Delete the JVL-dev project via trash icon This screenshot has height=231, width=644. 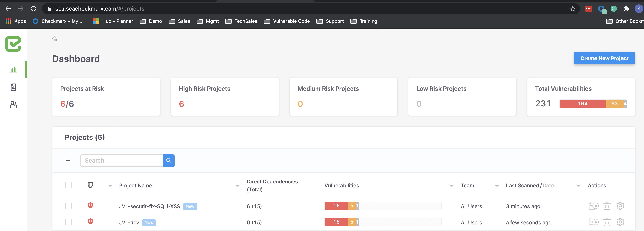607,222
